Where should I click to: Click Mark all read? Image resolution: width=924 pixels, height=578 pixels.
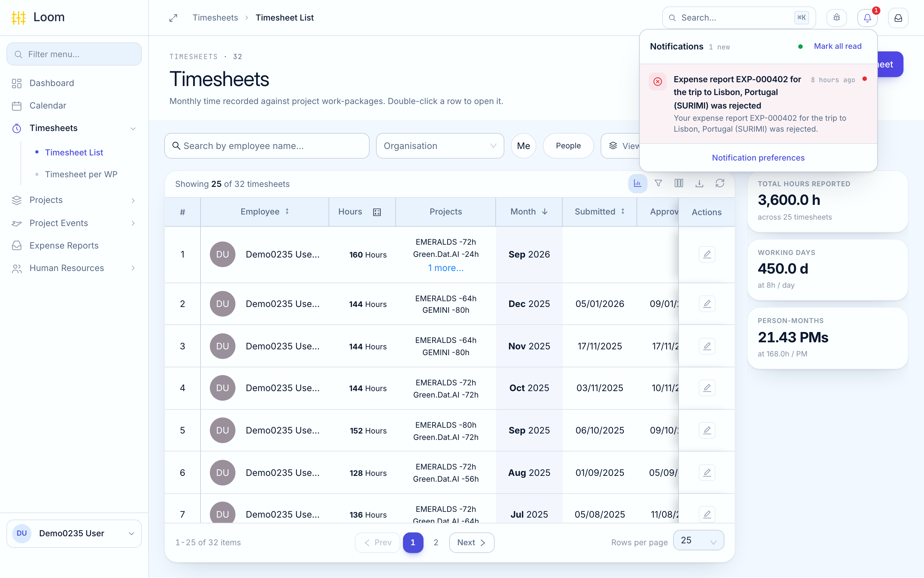[838, 46]
